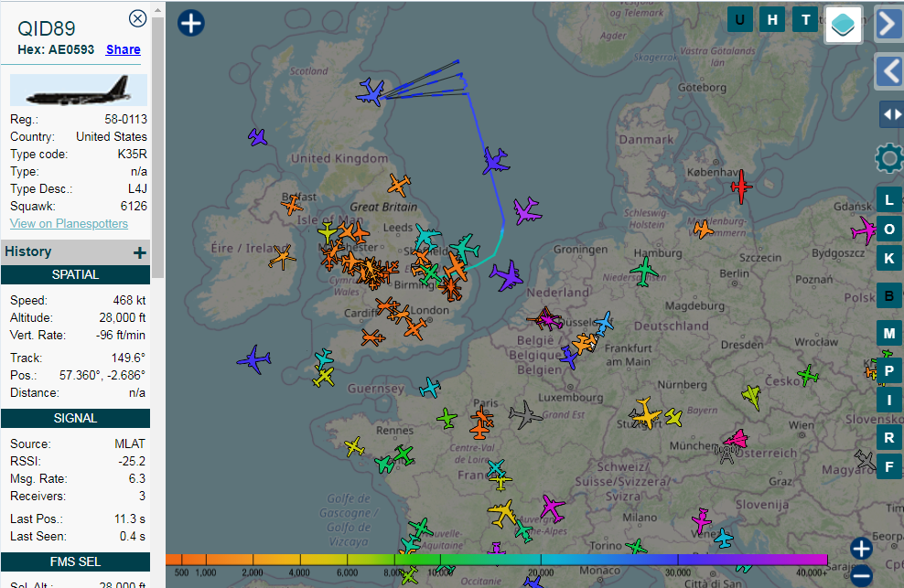Click the source value MLAT
This screenshot has height=588, width=904.
point(130,444)
